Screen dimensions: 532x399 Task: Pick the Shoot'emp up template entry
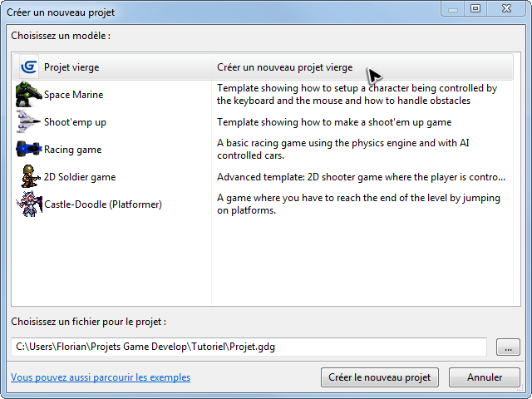pyautogui.click(x=75, y=122)
